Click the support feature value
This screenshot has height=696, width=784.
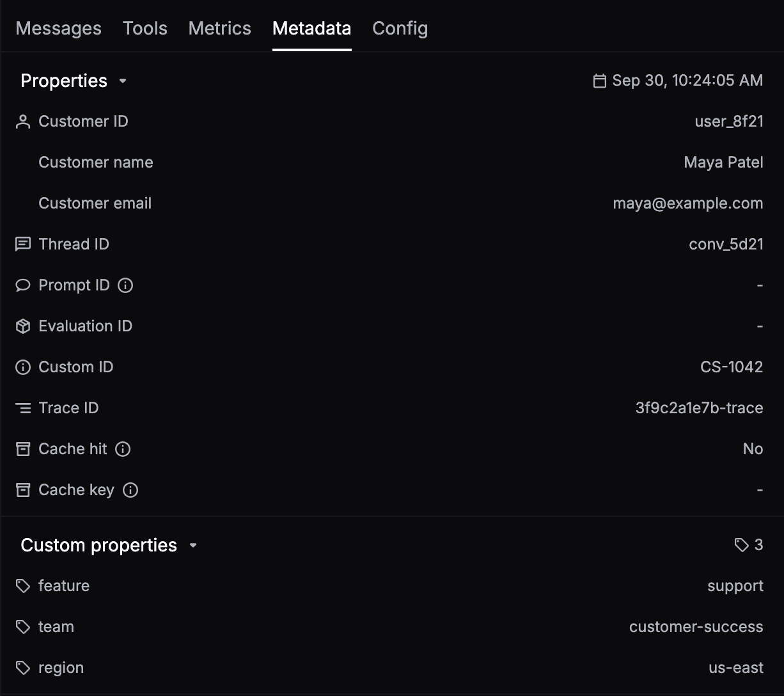pos(735,586)
